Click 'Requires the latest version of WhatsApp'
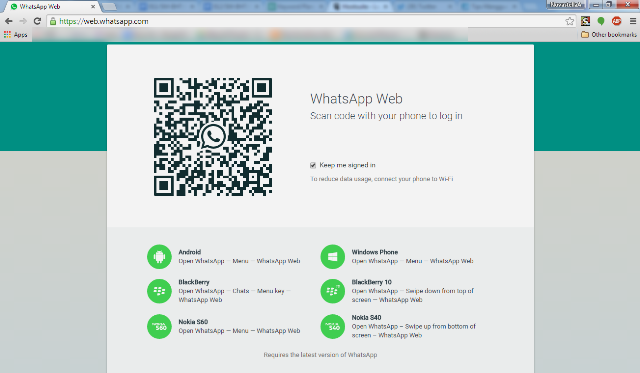640x373 pixels. 320,355
